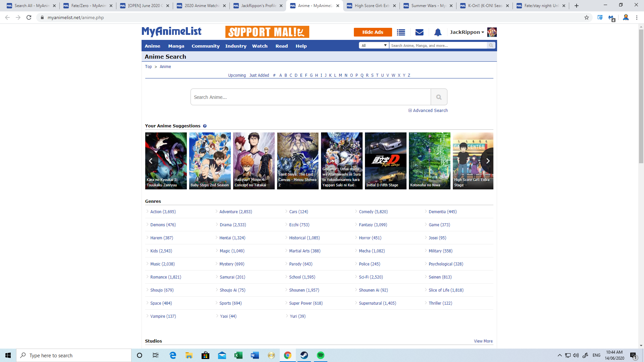This screenshot has height=362, width=644.
Task: Show next anime suggestions with right arrow
Action: [x=488, y=161]
